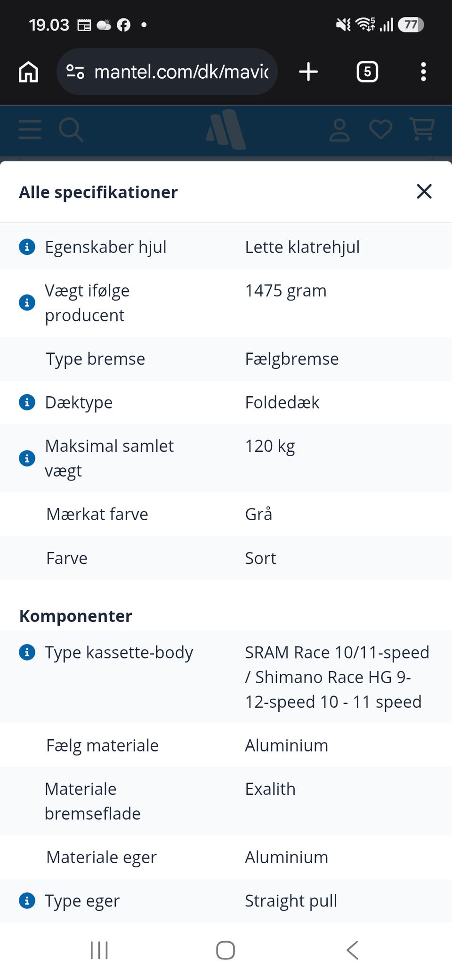Open browser home page icon

(x=29, y=72)
